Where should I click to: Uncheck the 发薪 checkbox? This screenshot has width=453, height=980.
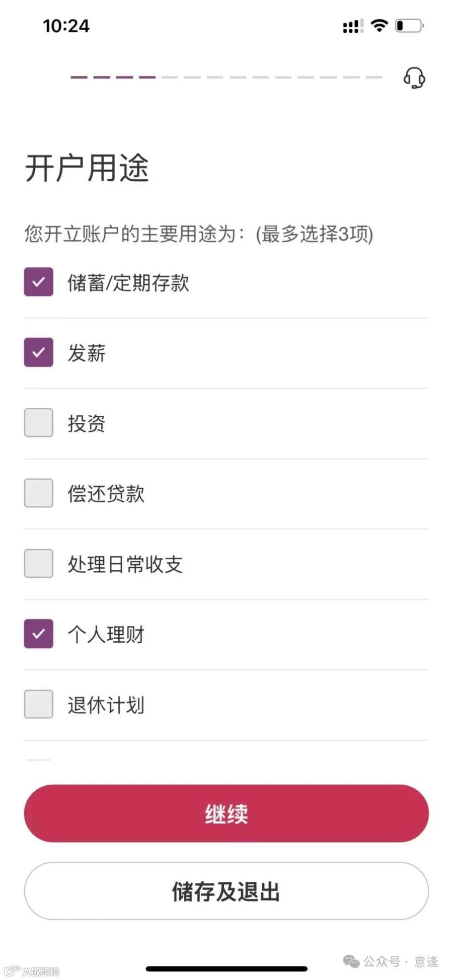click(39, 352)
